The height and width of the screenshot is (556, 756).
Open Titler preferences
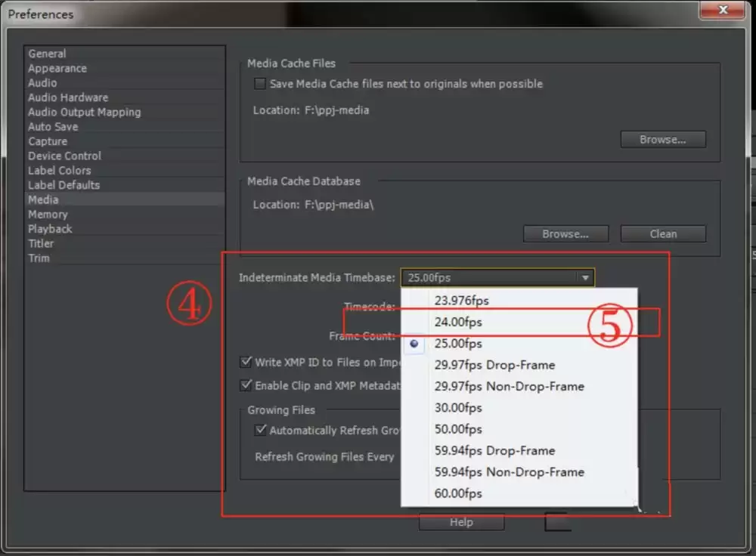(x=125, y=243)
